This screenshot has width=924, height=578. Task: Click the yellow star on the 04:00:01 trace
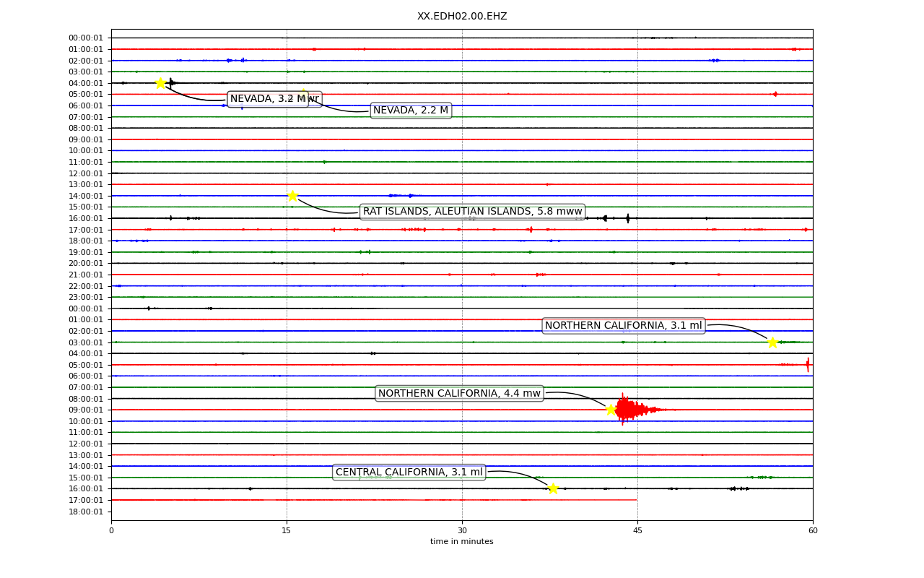[160, 83]
